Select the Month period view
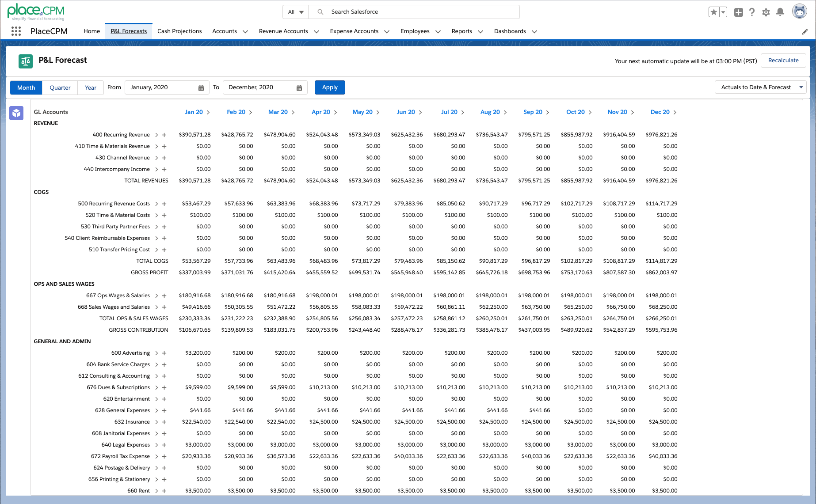816x504 pixels. (26, 87)
